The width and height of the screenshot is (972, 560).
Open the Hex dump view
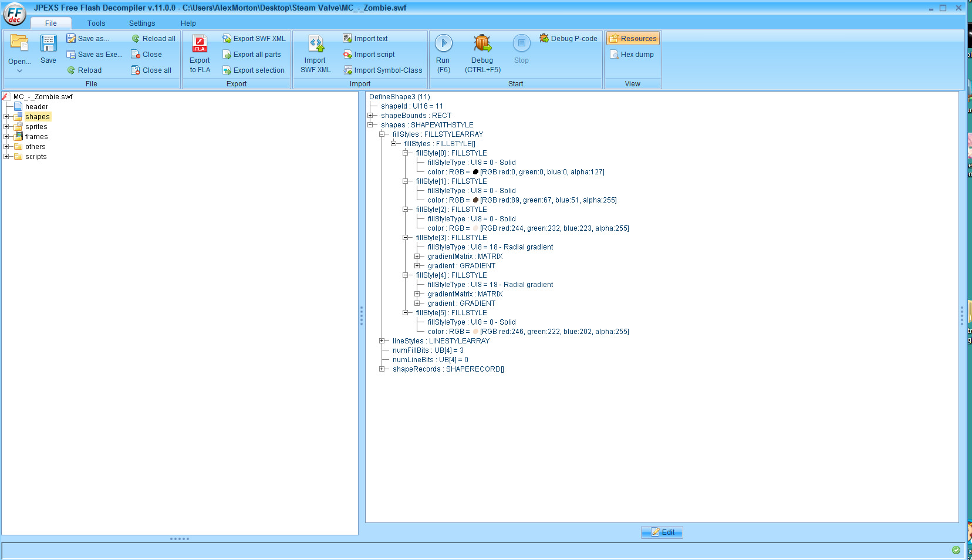632,55
